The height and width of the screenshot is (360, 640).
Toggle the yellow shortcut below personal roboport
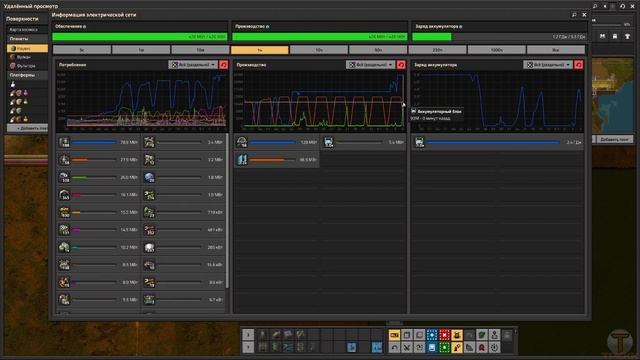click(457, 347)
